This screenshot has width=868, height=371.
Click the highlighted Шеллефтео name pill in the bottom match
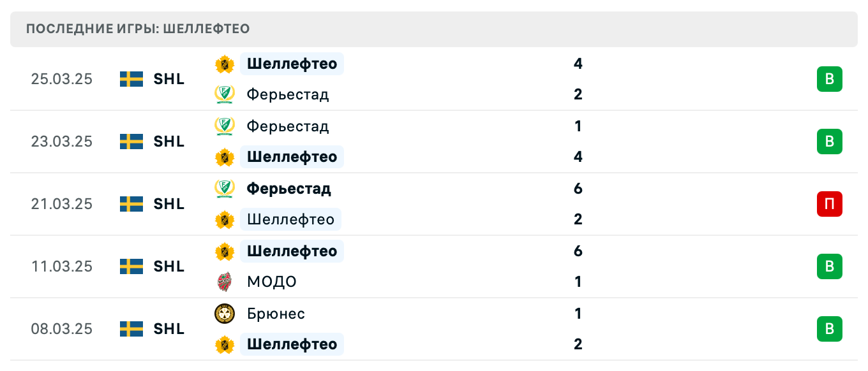tap(292, 344)
